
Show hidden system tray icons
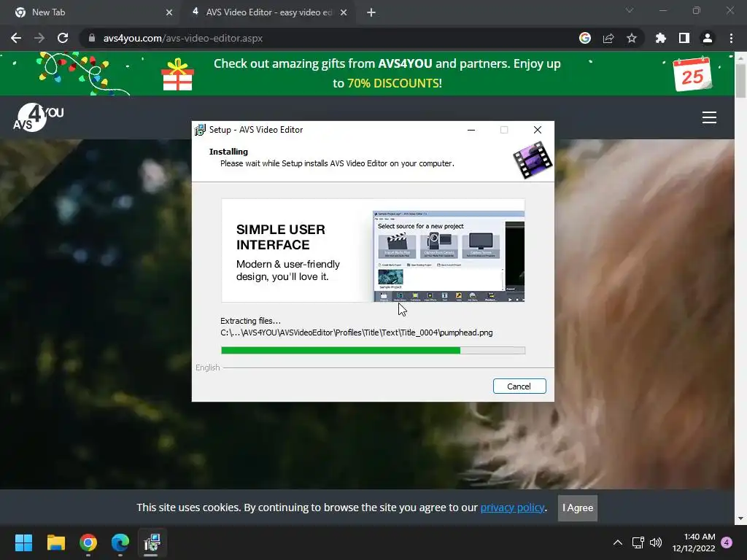(x=617, y=542)
